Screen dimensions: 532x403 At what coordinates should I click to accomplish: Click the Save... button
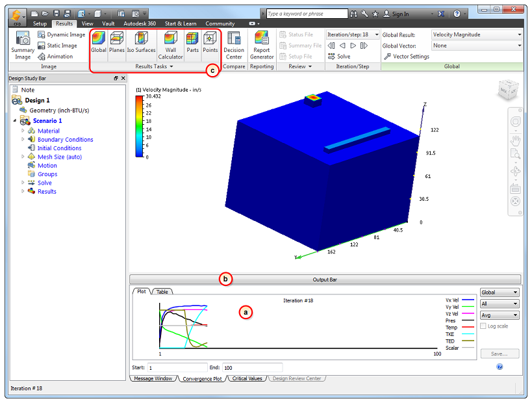click(x=500, y=354)
